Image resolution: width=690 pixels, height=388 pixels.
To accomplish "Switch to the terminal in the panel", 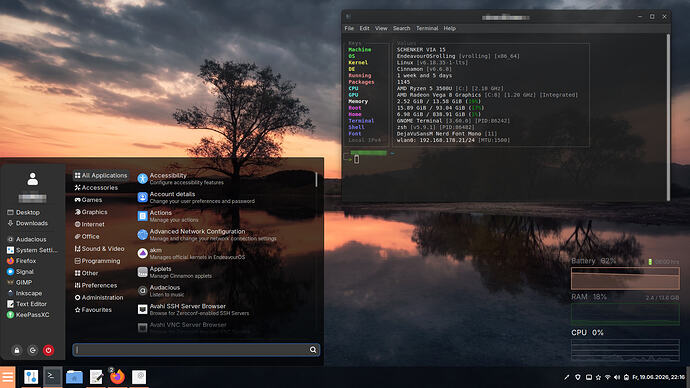I will pyautogui.click(x=52, y=377).
